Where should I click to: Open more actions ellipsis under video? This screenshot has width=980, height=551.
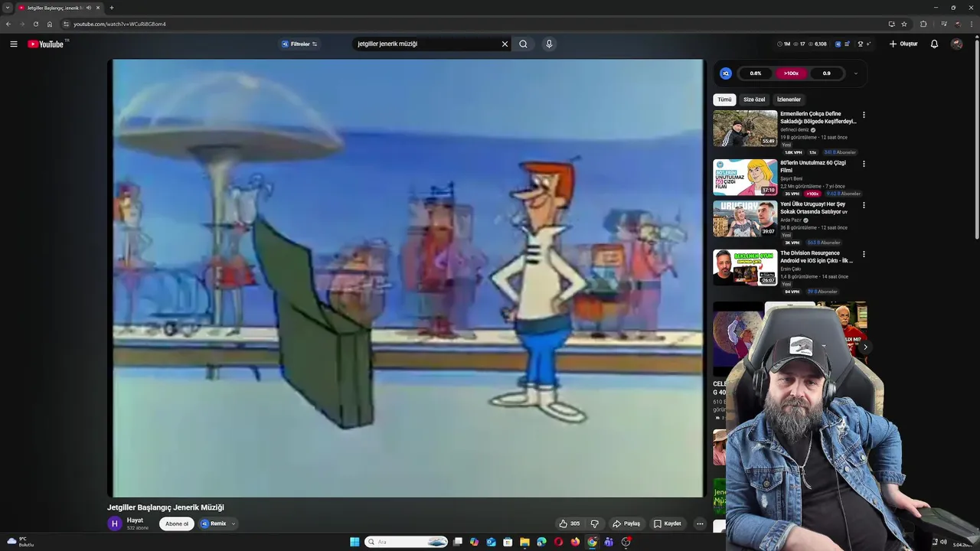coord(700,523)
